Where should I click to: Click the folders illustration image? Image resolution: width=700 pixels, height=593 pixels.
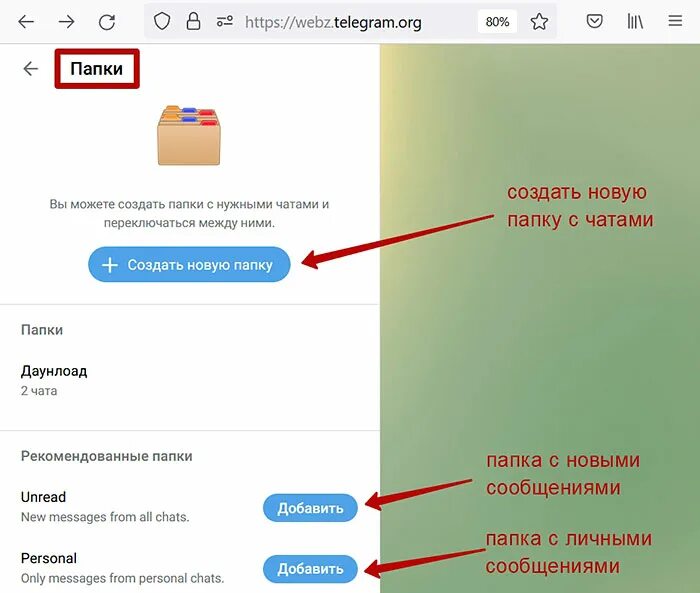(189, 135)
